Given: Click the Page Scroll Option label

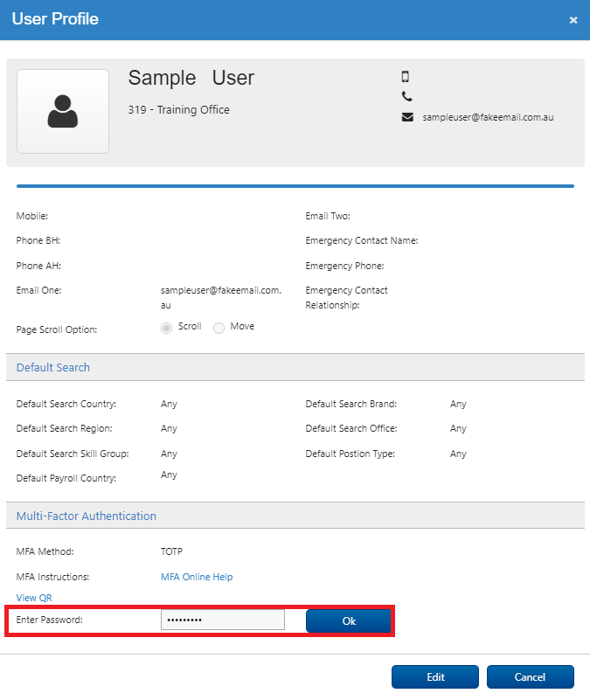Looking at the screenshot, I should (x=57, y=330).
